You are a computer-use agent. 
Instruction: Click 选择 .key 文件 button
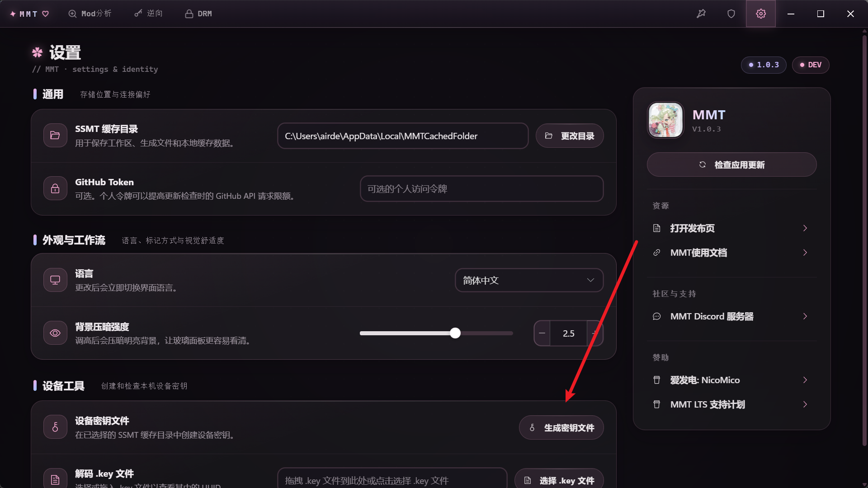[559, 479]
